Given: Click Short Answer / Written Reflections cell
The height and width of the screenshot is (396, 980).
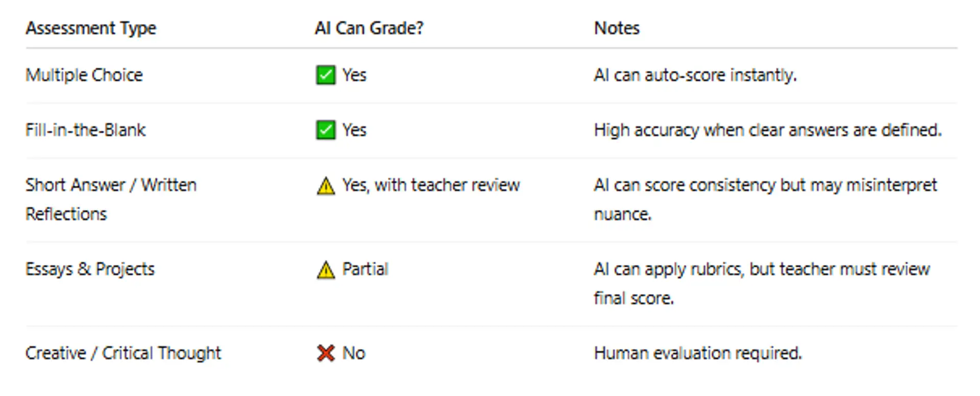Looking at the screenshot, I should 111,199.
